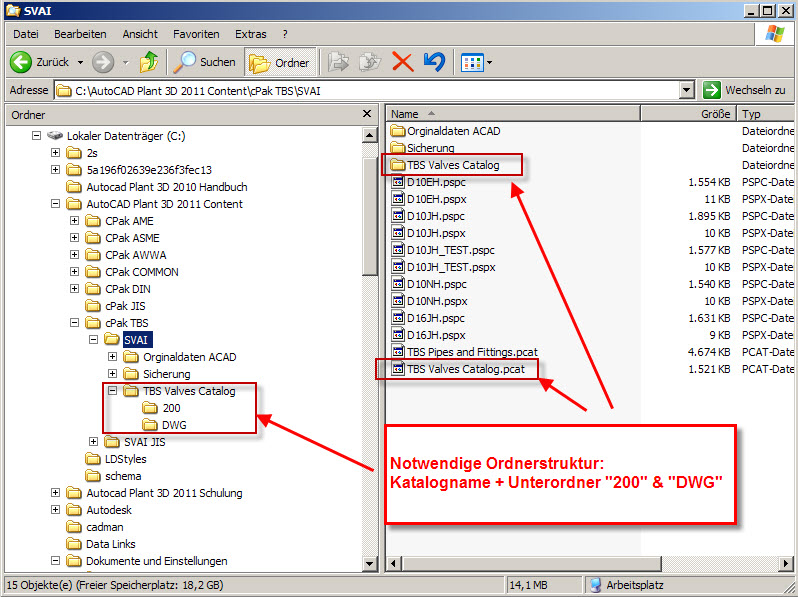Go back with the Zurück button
The width and height of the screenshot is (798, 597).
pos(39,62)
